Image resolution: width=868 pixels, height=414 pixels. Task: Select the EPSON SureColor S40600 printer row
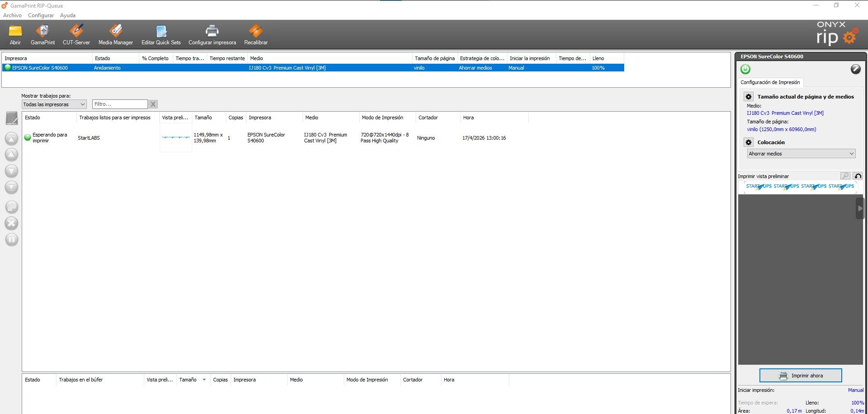pyautogui.click(x=313, y=68)
